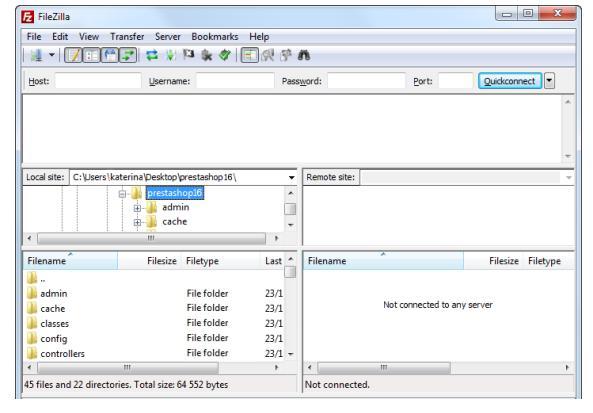This screenshot has height=413, width=593.
Task: Toggle the transfer queue display
Action: click(128, 56)
